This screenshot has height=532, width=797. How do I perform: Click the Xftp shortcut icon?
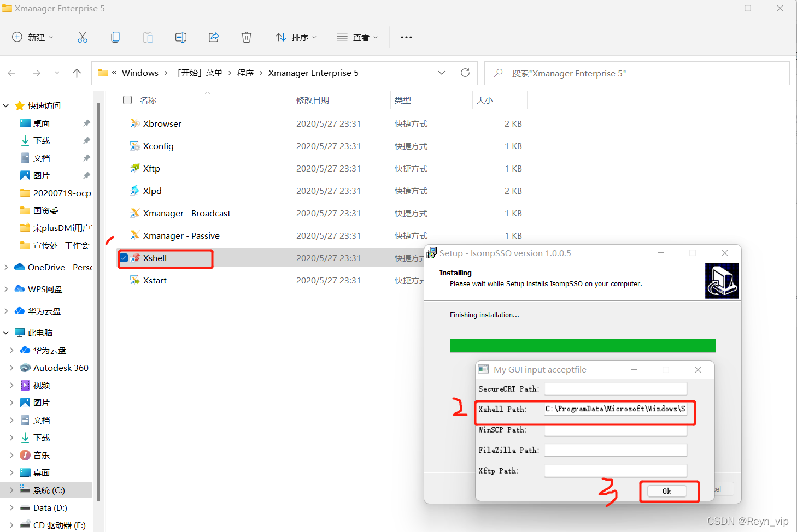tap(134, 168)
